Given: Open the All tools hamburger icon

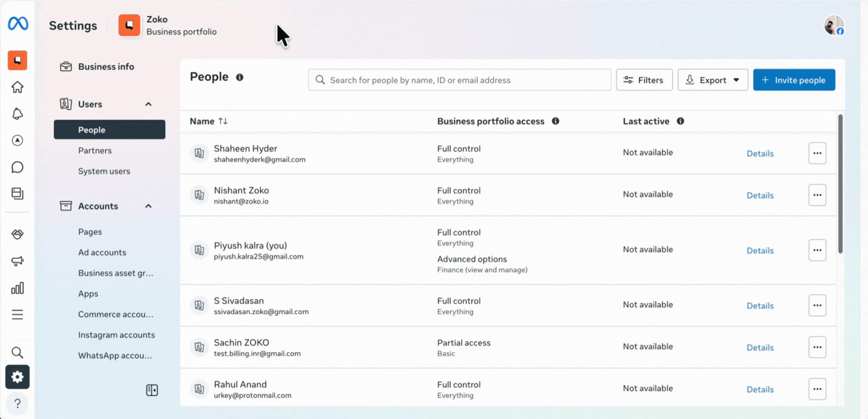Looking at the screenshot, I should tap(18, 315).
